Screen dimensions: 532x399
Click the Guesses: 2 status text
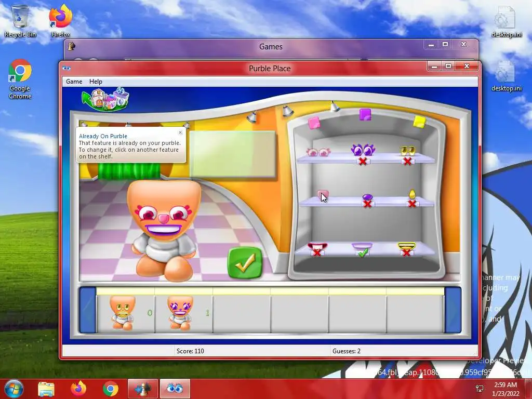click(x=346, y=351)
